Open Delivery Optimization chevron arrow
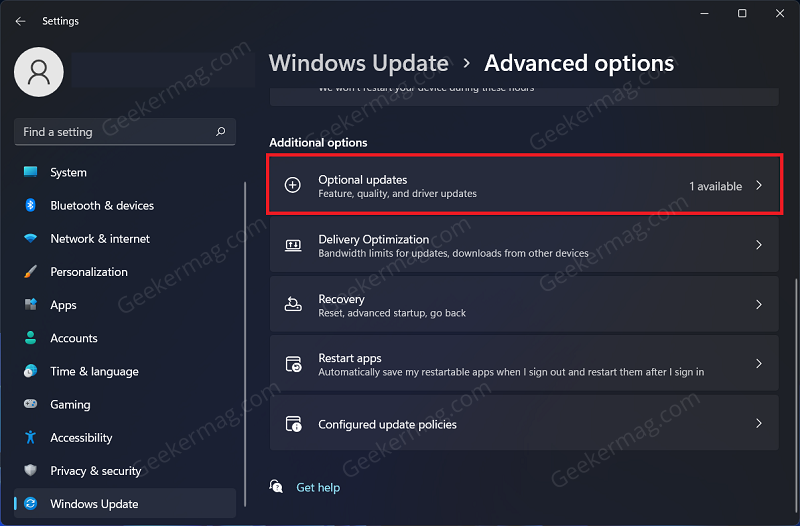 [x=759, y=245]
